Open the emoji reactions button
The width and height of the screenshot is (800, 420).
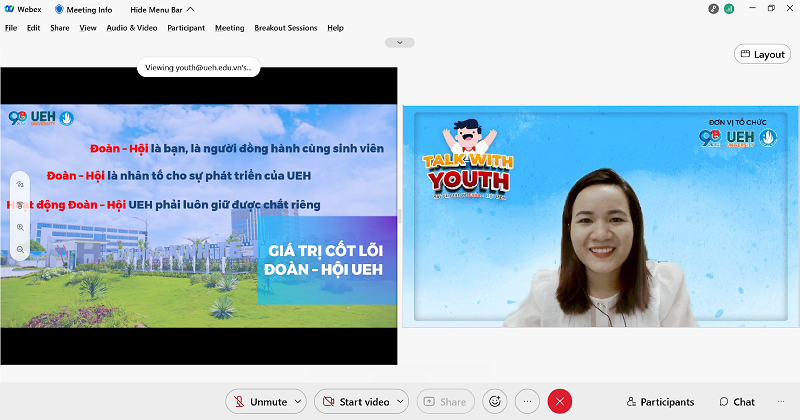pyautogui.click(x=495, y=402)
